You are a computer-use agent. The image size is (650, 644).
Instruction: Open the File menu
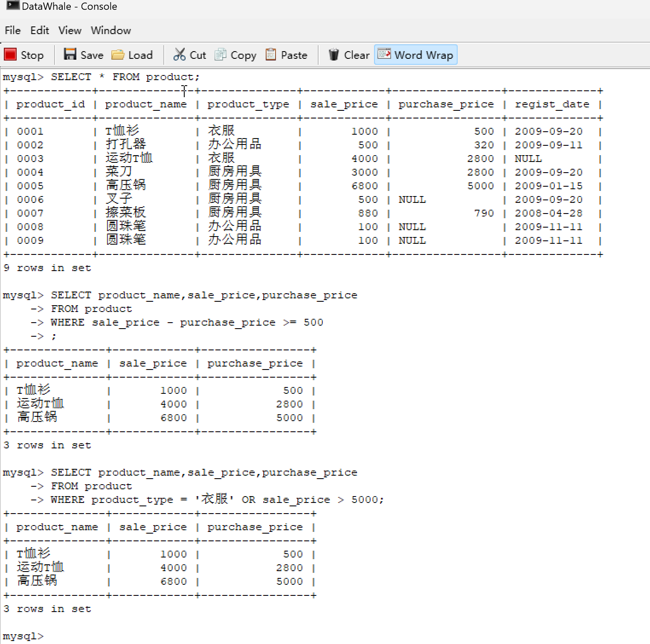pyautogui.click(x=13, y=31)
